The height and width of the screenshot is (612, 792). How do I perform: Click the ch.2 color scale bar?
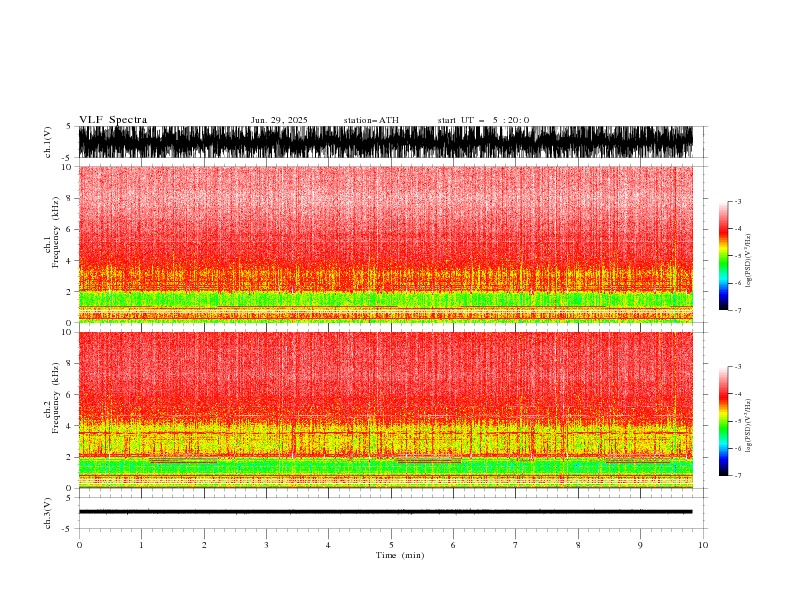(723, 421)
